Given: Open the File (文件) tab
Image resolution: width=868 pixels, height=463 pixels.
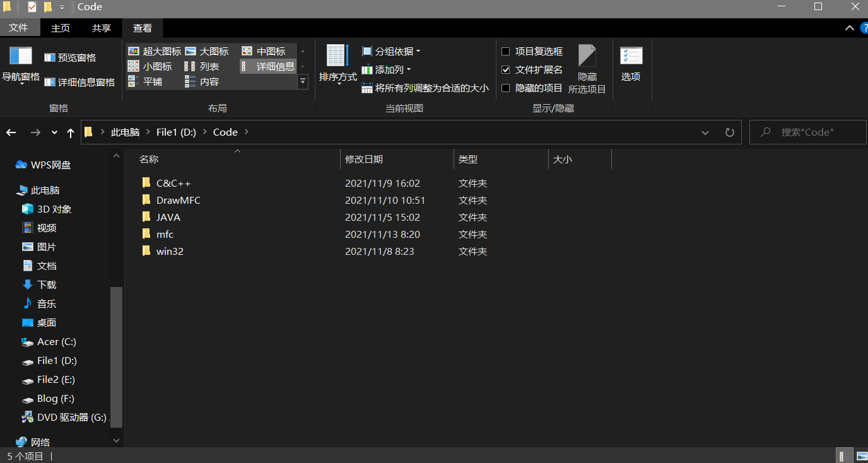Looking at the screenshot, I should pos(19,28).
